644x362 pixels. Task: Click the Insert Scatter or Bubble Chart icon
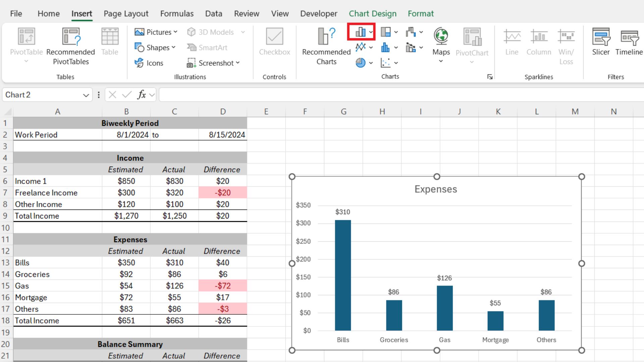pos(386,63)
